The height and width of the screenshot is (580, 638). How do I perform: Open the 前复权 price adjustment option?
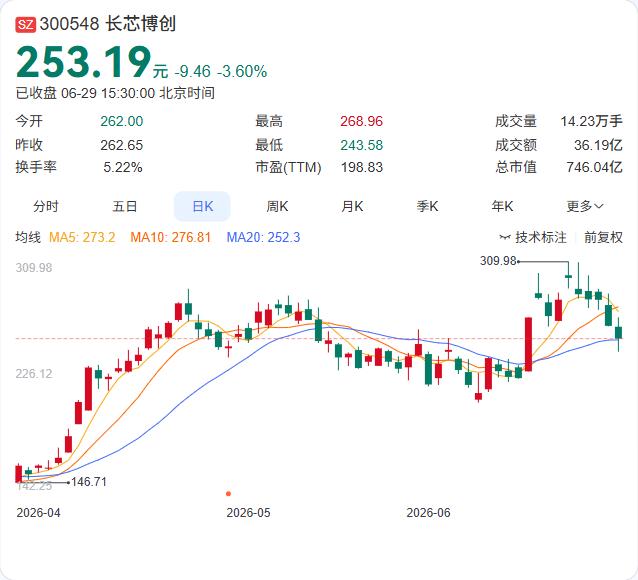pyautogui.click(x=603, y=237)
